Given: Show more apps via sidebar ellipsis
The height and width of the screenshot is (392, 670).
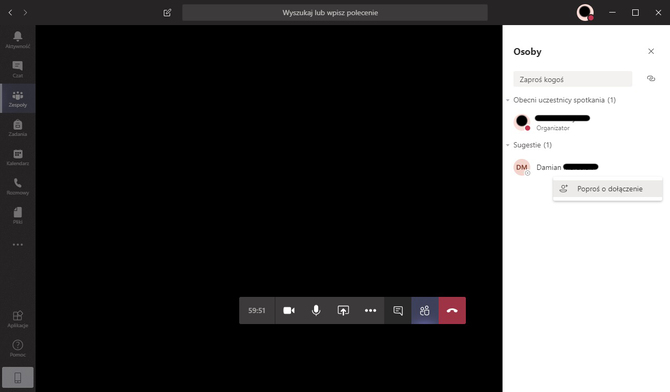Looking at the screenshot, I should click(18, 245).
